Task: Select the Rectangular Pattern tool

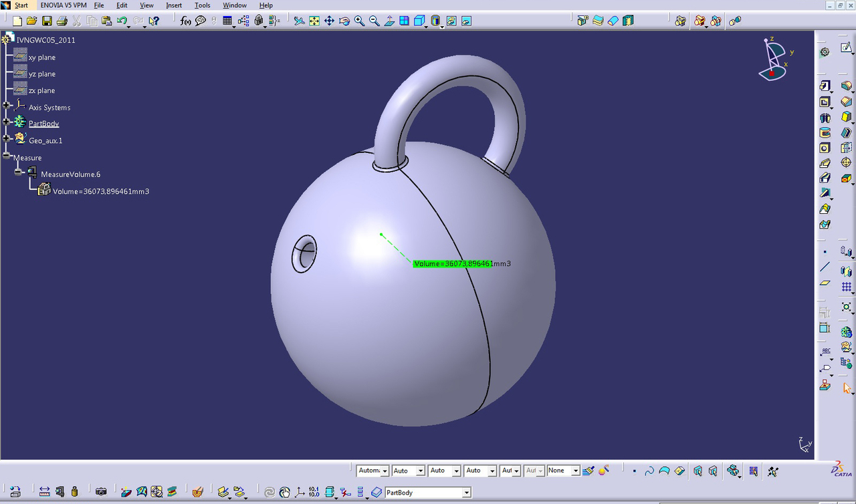Action: coord(847,287)
